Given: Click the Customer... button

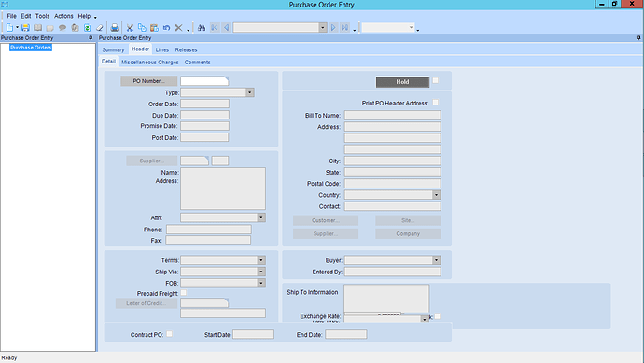Looking at the screenshot, I should coord(326,220).
